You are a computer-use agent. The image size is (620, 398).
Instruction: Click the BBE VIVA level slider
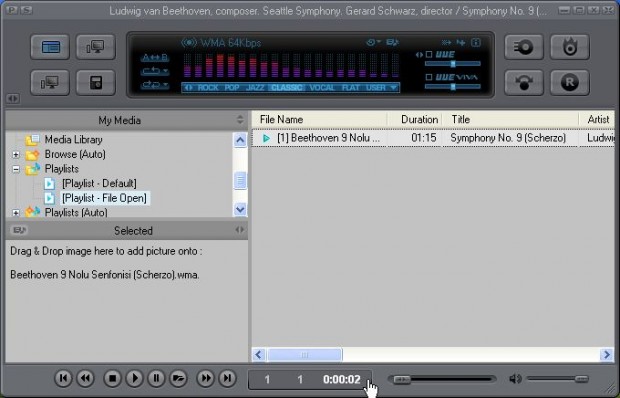click(453, 86)
